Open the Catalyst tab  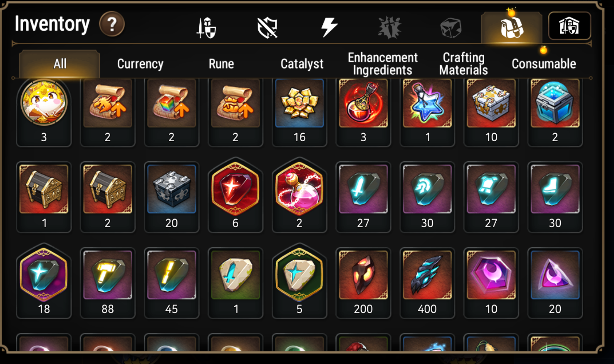[302, 64]
